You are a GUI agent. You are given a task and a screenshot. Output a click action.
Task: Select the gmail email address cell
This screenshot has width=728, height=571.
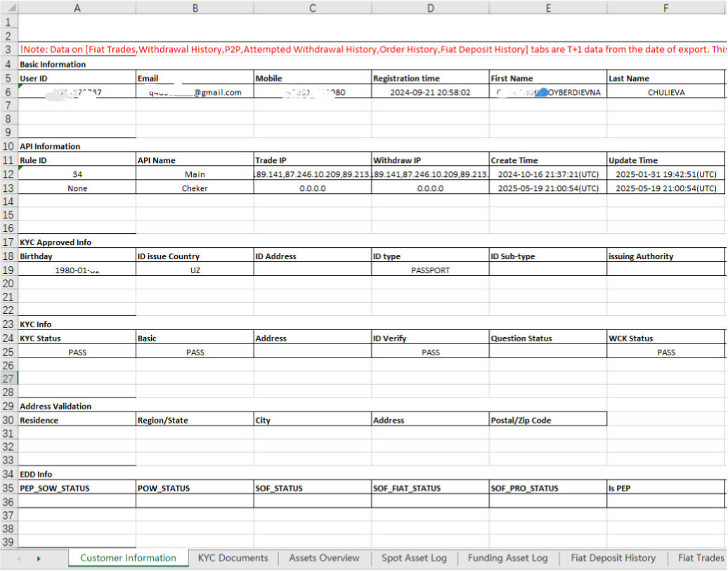tap(194, 92)
